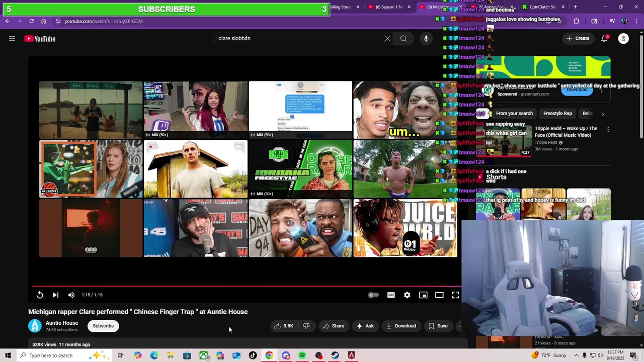Viewport: 644px width, 362px height.
Task: Open the Ask AI button
Action: (x=365, y=326)
